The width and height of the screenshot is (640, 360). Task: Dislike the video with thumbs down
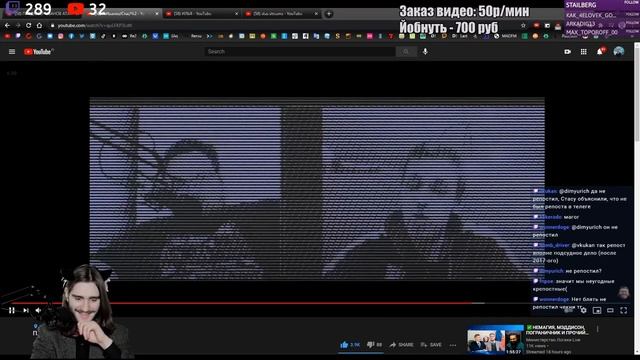pyautogui.click(x=374, y=345)
